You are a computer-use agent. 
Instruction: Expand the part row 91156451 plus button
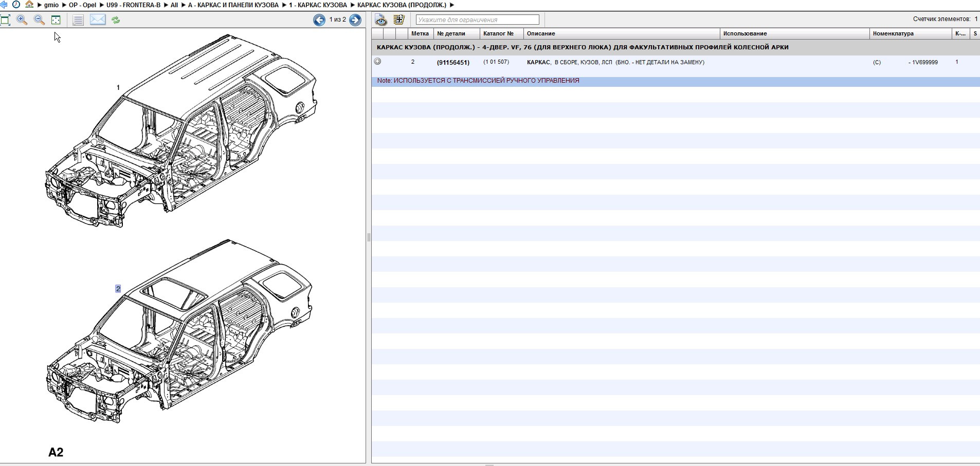click(x=378, y=62)
